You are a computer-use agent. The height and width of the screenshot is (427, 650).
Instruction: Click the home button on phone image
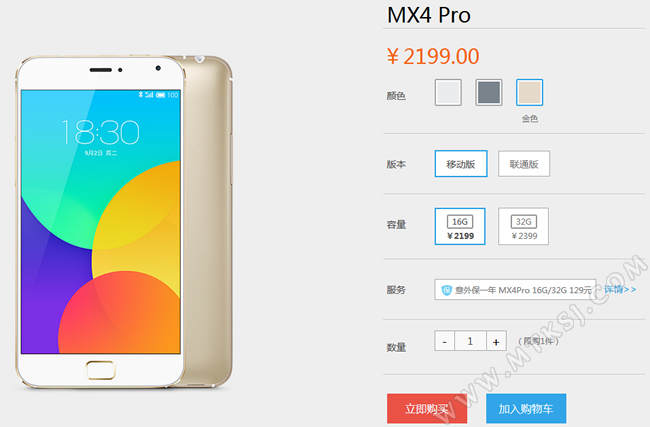101,370
